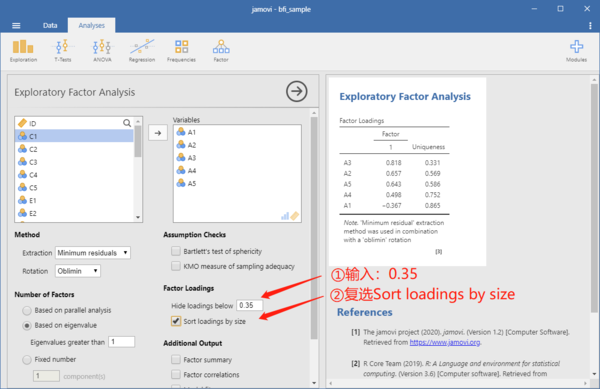Viewport: 600px width, 389px height.
Task: Minimize the jamovi window
Action: (x=534, y=9)
